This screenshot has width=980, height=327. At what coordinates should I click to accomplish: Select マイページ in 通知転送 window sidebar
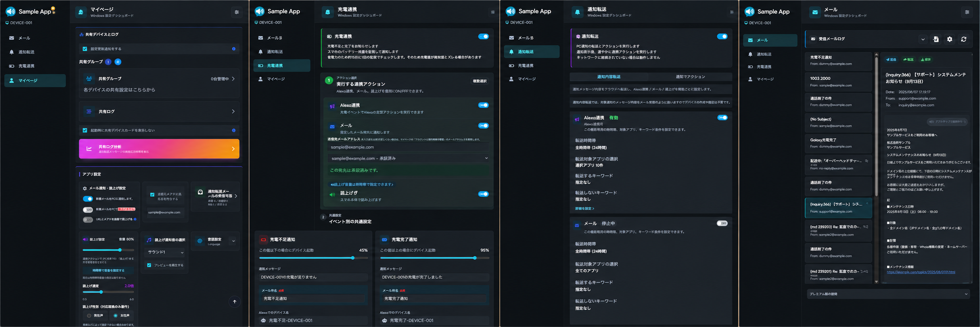click(532, 79)
